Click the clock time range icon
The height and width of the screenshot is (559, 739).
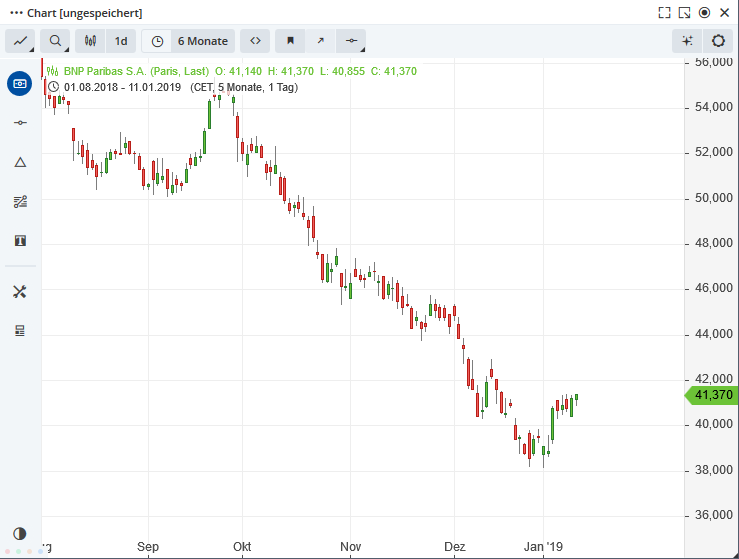pos(157,41)
